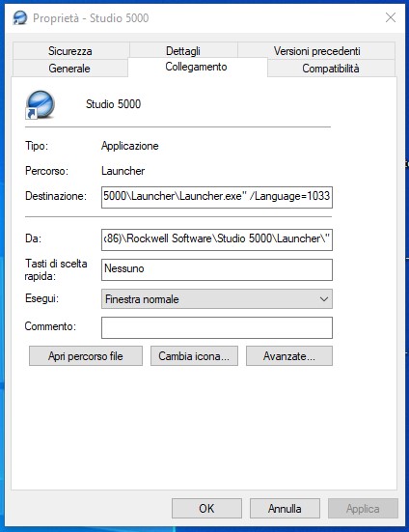Focus the Tasti di scelta rapida field
The width and height of the screenshot is (409, 532).
click(217, 269)
